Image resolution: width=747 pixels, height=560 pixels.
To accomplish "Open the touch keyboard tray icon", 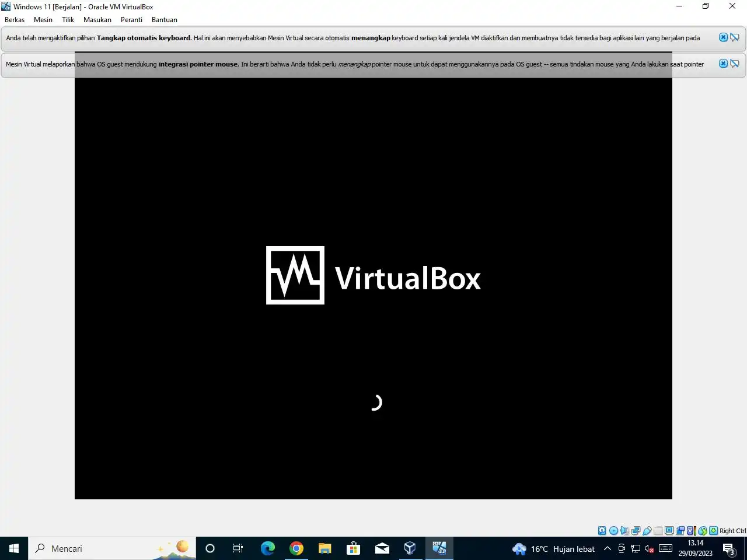I will pyautogui.click(x=665, y=548).
